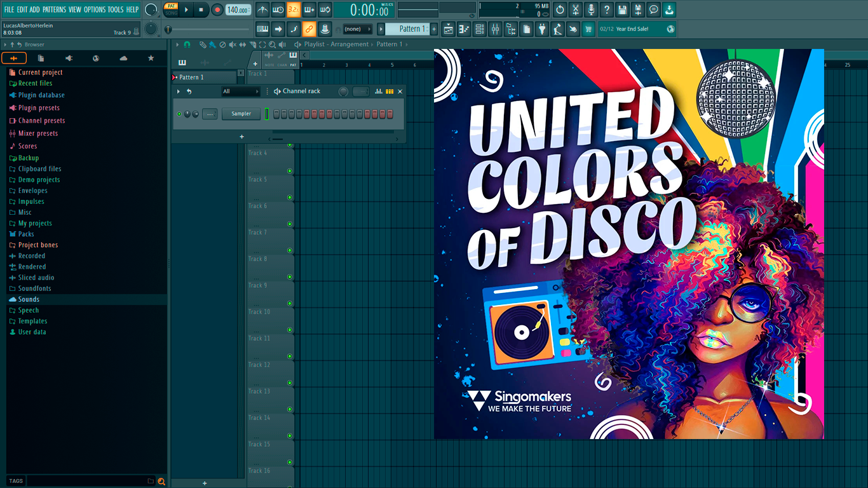Click the undo history icon
The image size is (868, 488).
click(560, 10)
